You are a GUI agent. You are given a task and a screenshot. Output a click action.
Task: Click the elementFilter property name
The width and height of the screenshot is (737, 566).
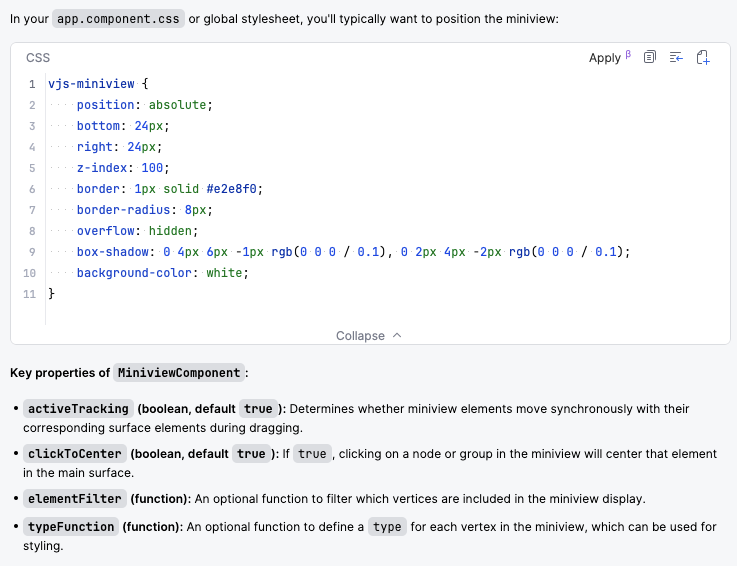pos(75,499)
